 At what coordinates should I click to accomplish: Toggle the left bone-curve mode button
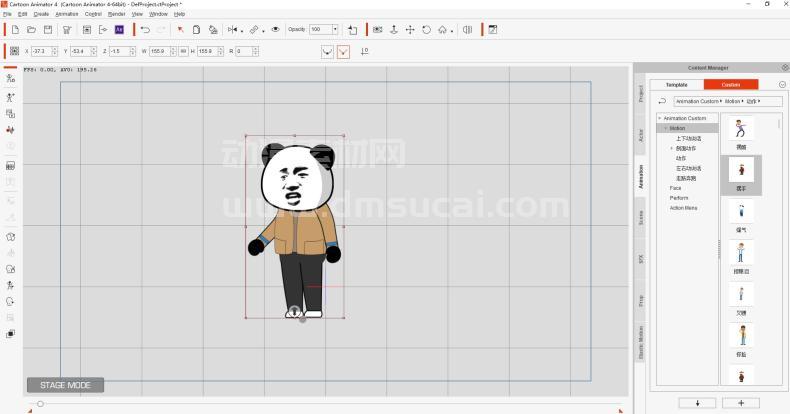pos(327,51)
